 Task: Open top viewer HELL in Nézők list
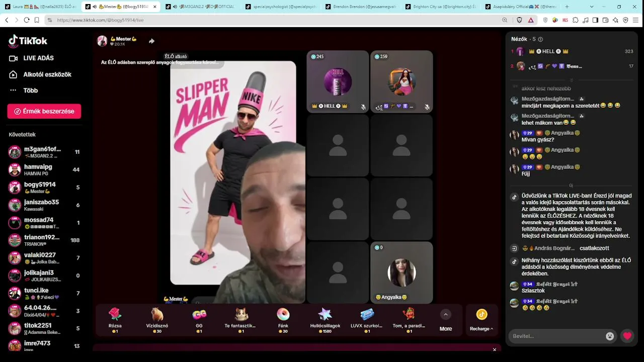point(572,51)
